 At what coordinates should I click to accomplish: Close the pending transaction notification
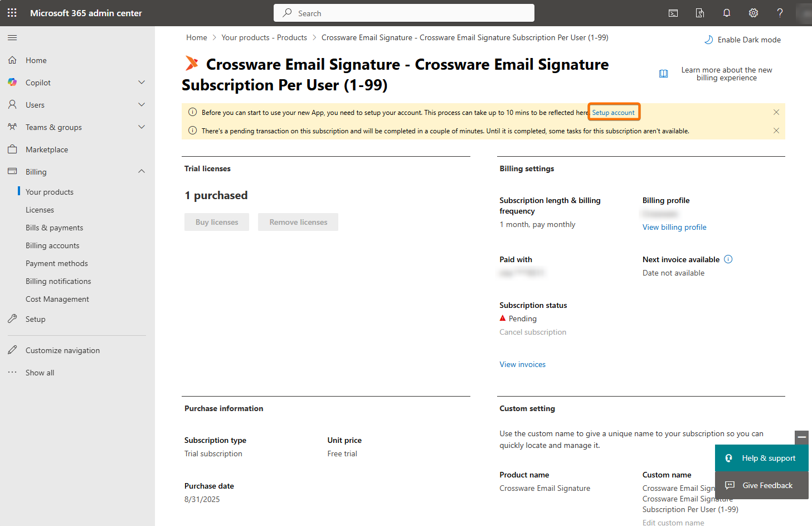(x=776, y=131)
